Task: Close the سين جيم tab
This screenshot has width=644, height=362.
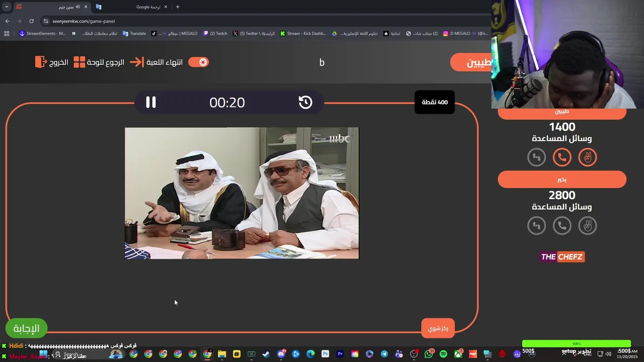Action: click(x=86, y=7)
